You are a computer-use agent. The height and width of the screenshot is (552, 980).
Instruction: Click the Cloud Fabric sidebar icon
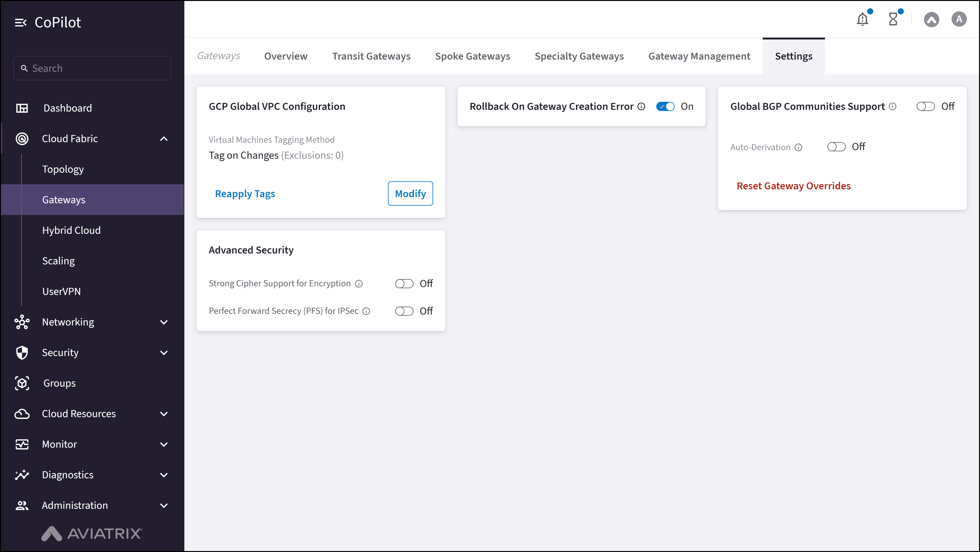pos(22,138)
